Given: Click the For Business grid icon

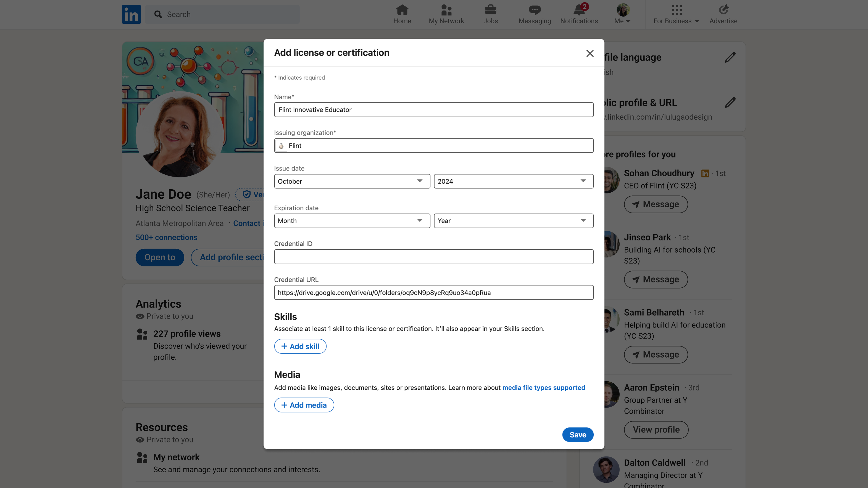Looking at the screenshot, I should point(676,10).
